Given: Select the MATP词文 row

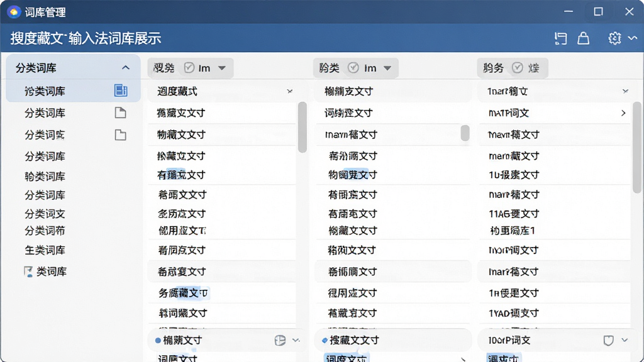Looking at the screenshot, I should 555,113.
